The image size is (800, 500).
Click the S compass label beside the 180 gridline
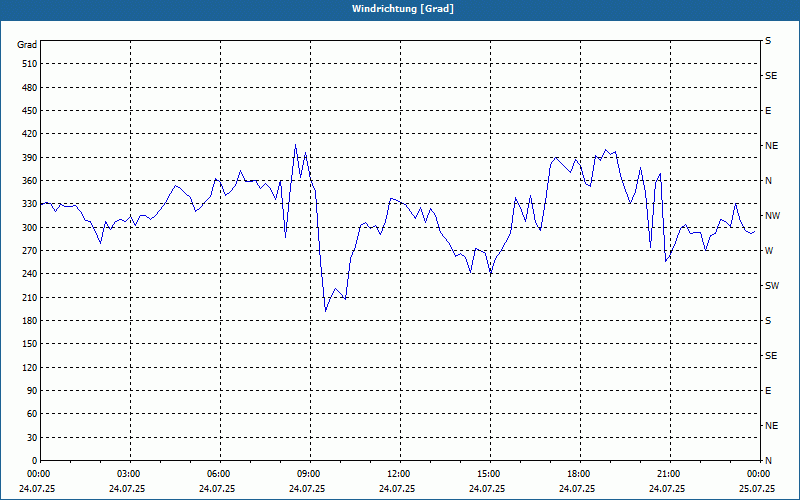pos(768,321)
